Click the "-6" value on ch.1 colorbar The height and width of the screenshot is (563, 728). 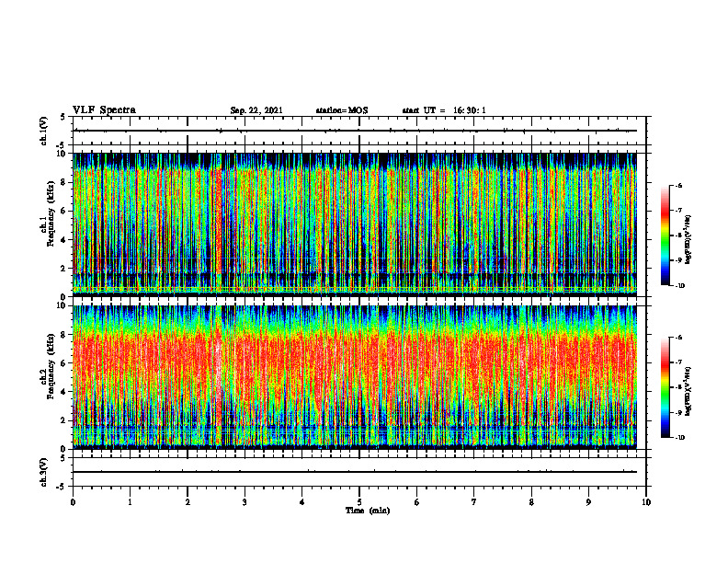point(678,186)
